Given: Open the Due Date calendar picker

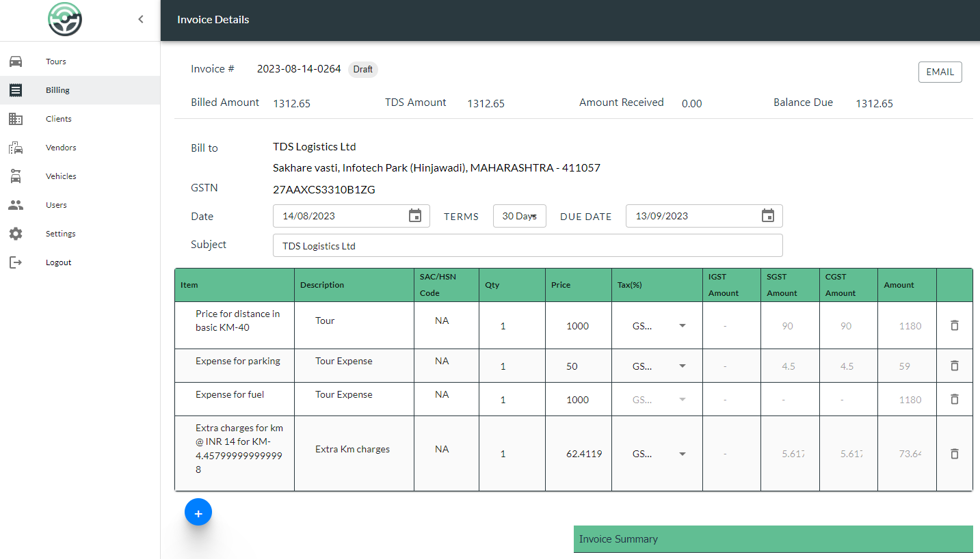Looking at the screenshot, I should pyautogui.click(x=768, y=216).
